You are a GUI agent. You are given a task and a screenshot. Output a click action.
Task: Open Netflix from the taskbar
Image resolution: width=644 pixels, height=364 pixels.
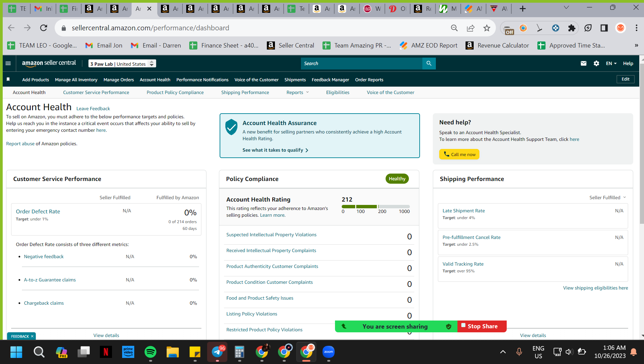pyautogui.click(x=106, y=352)
